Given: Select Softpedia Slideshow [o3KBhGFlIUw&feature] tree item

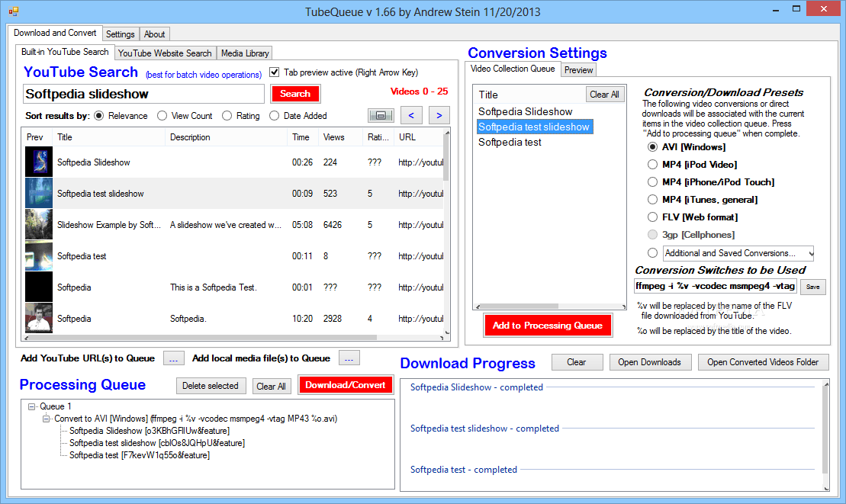Looking at the screenshot, I should click(150, 431).
